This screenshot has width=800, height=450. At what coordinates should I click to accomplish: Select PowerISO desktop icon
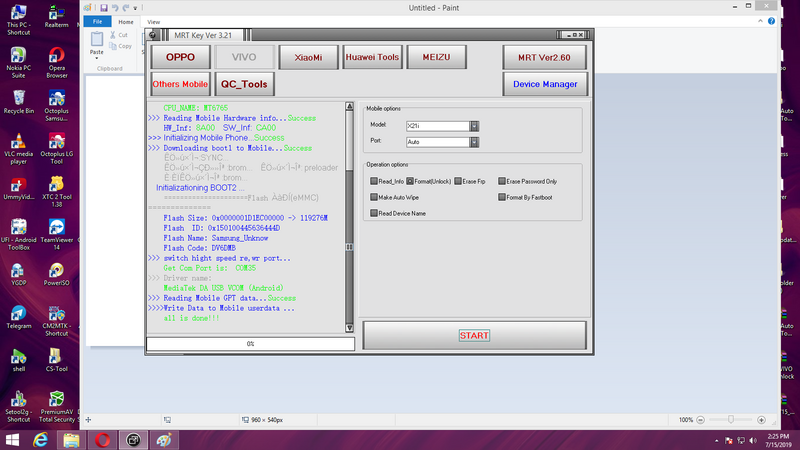57,274
